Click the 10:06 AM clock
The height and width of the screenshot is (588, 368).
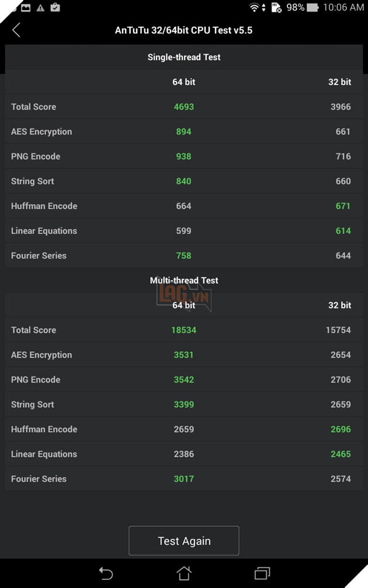[x=343, y=8]
